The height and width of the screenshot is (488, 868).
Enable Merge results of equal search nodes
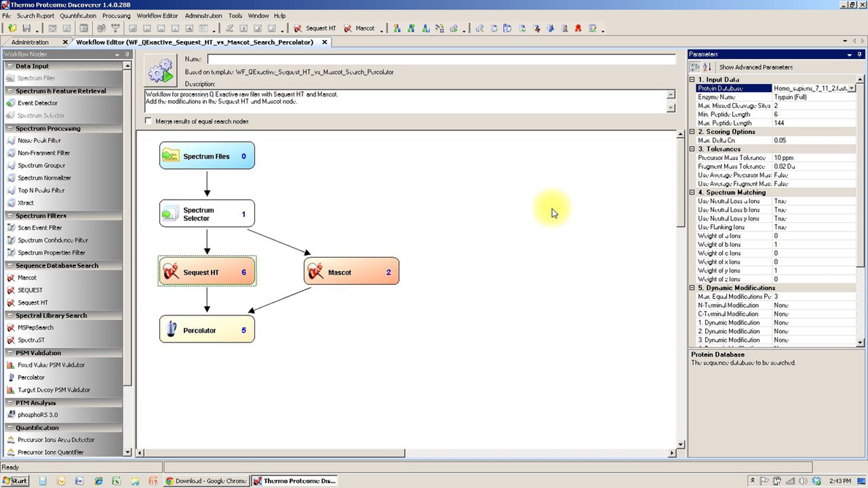(x=148, y=121)
